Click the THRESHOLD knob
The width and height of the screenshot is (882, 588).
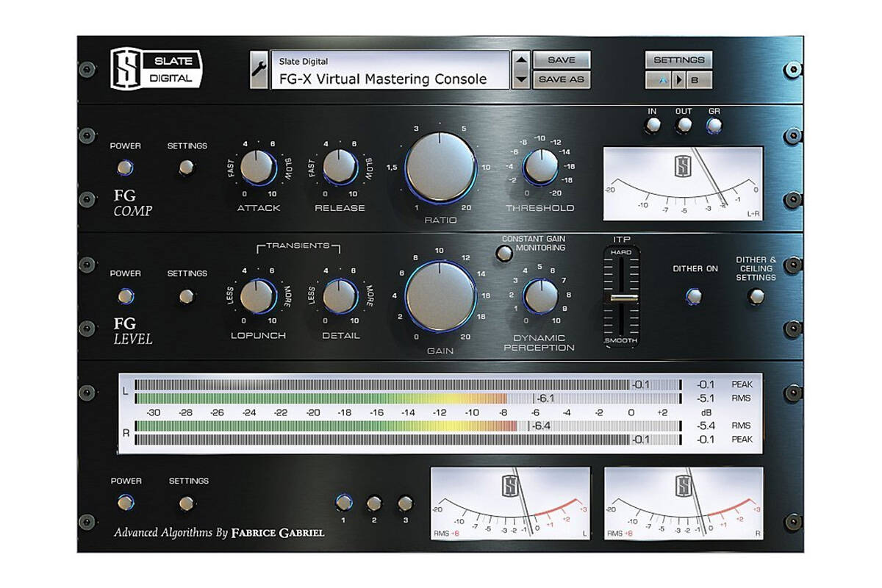(x=539, y=168)
